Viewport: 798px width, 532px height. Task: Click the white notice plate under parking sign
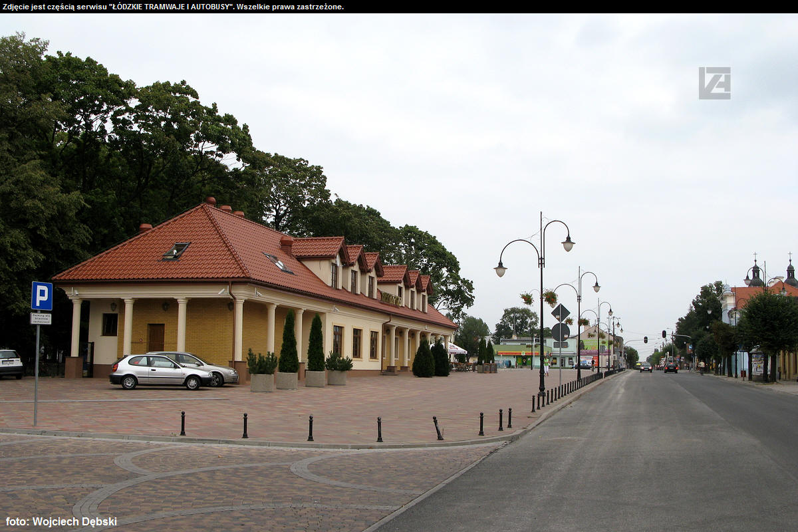(41, 319)
